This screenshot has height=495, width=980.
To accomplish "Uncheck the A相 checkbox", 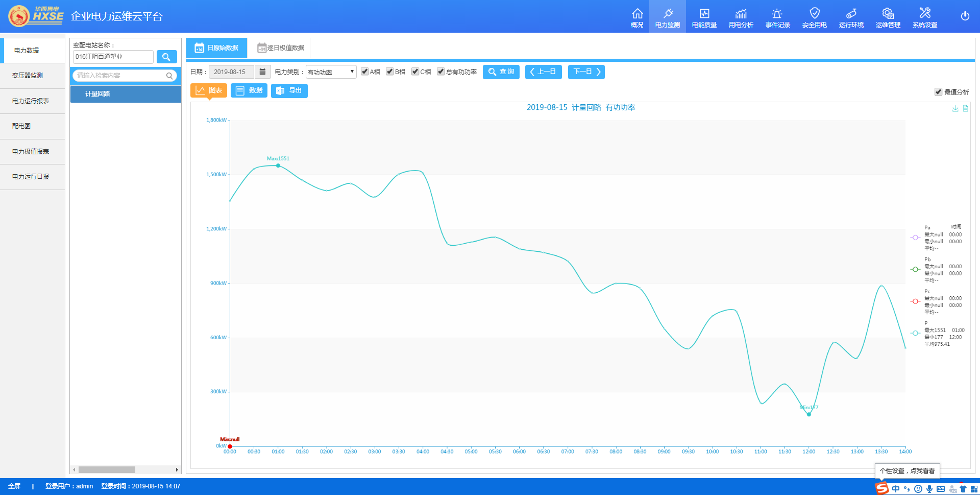I will click(364, 72).
